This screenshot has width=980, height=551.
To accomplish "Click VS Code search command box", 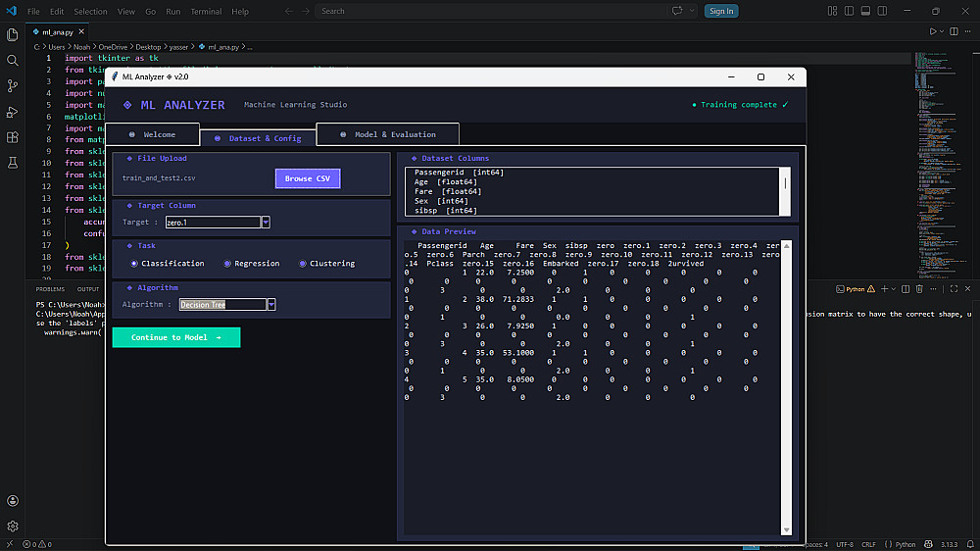I will 491,11.
